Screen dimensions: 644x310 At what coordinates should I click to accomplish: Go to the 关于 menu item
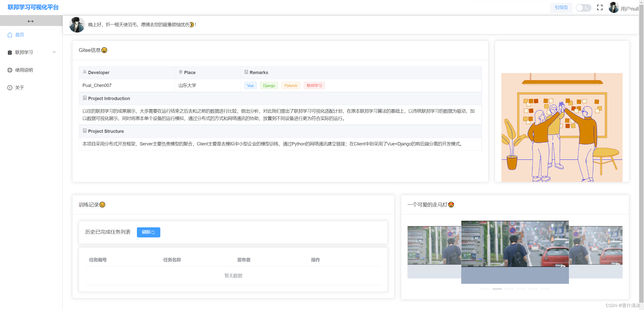tap(20, 88)
